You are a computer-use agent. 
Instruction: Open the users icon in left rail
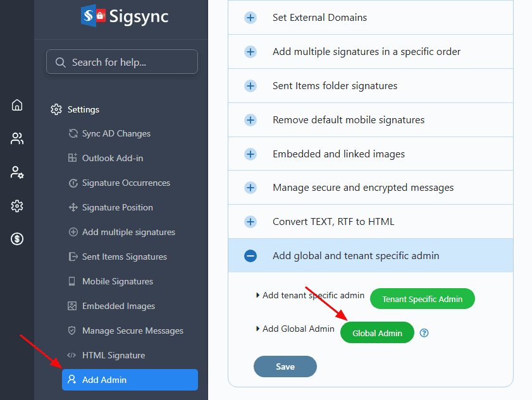pos(17,138)
